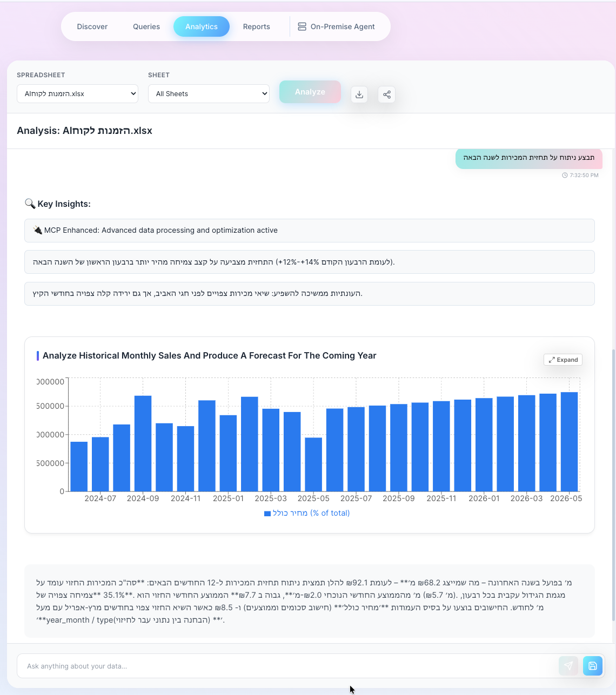Click the share icon button
Viewport: 616px width, 695px height.
(x=386, y=95)
